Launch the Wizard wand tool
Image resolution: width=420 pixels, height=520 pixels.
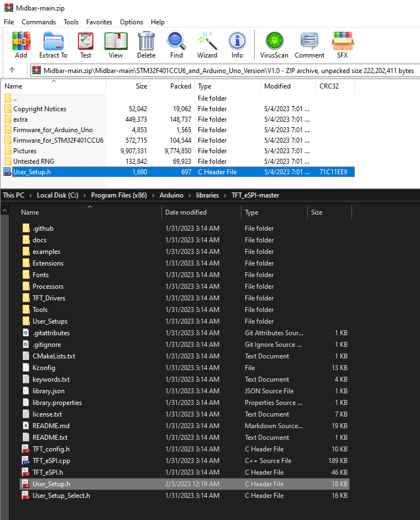pyautogui.click(x=207, y=41)
